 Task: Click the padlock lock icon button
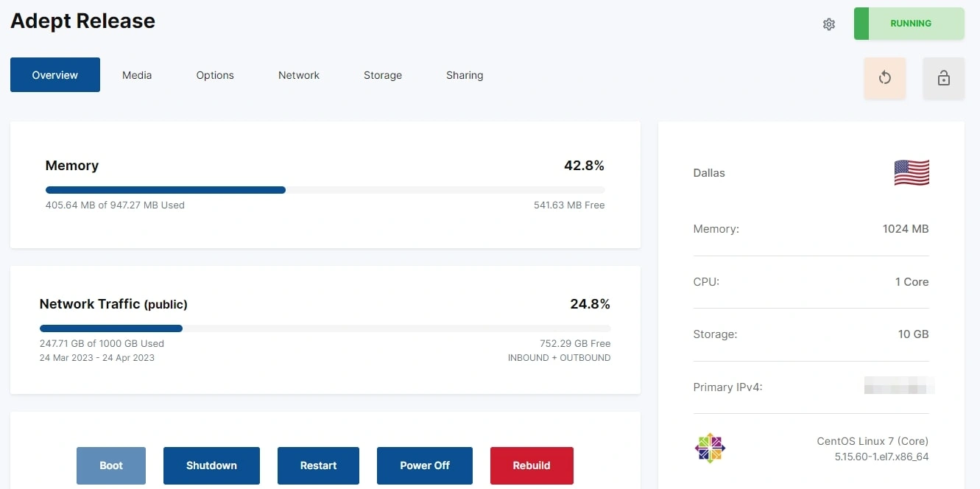[x=943, y=78]
